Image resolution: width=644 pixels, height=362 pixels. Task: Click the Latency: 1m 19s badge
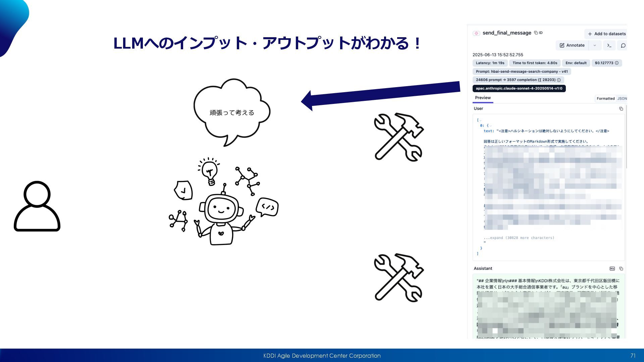tap(490, 63)
